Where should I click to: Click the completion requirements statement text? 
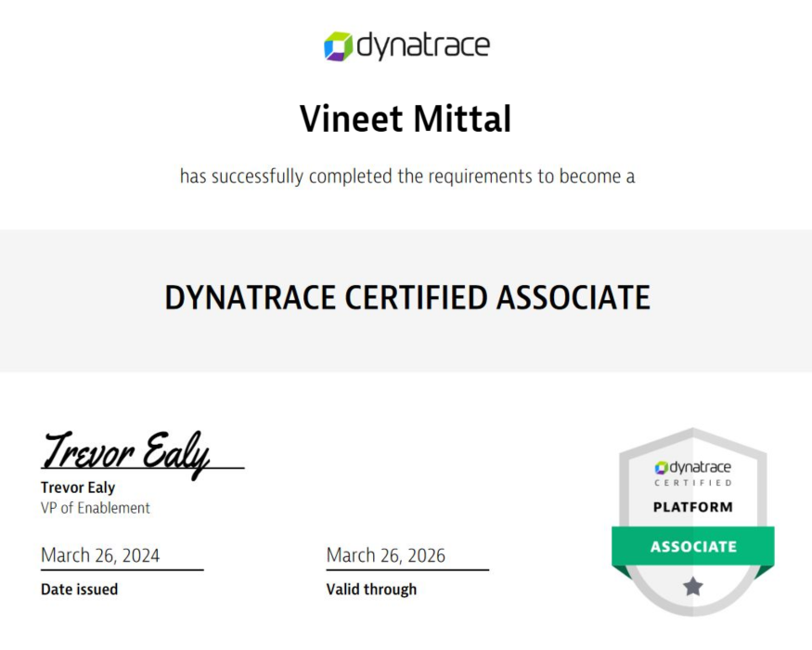point(406,175)
